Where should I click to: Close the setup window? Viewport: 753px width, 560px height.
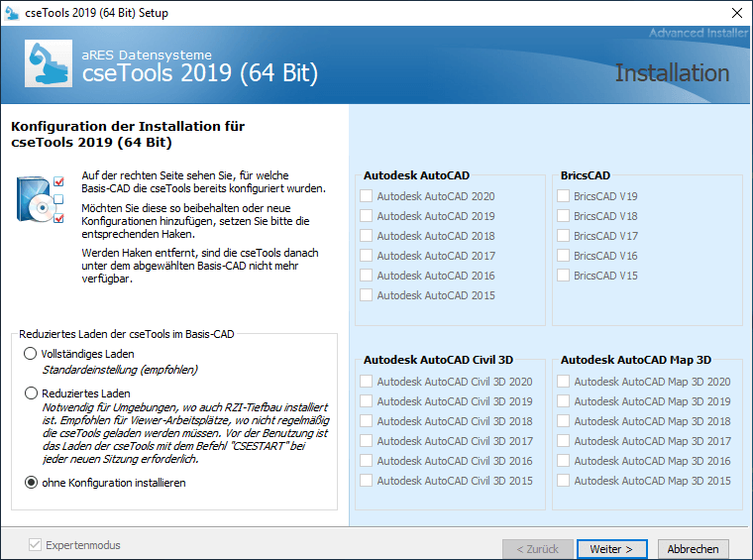[736, 13]
